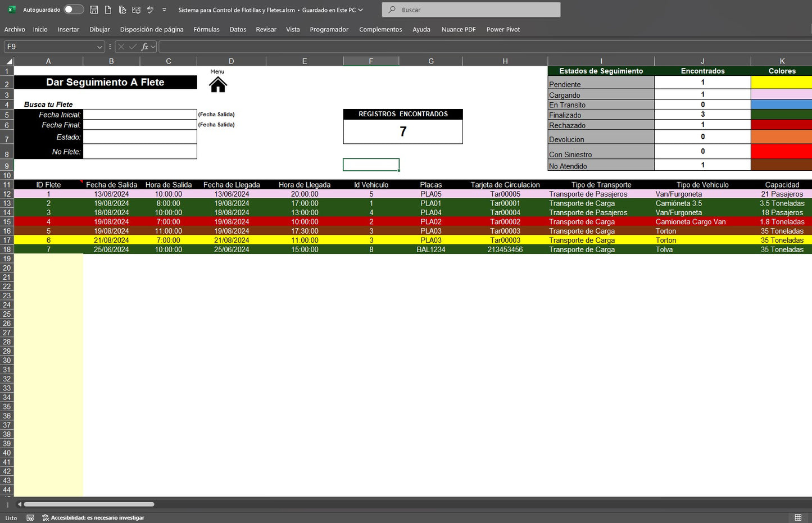Click cell with plate BAL1234
The image size is (812, 523).
(x=431, y=249)
